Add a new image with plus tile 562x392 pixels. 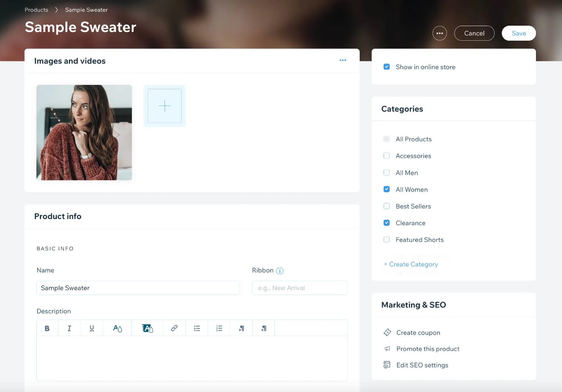tap(164, 106)
